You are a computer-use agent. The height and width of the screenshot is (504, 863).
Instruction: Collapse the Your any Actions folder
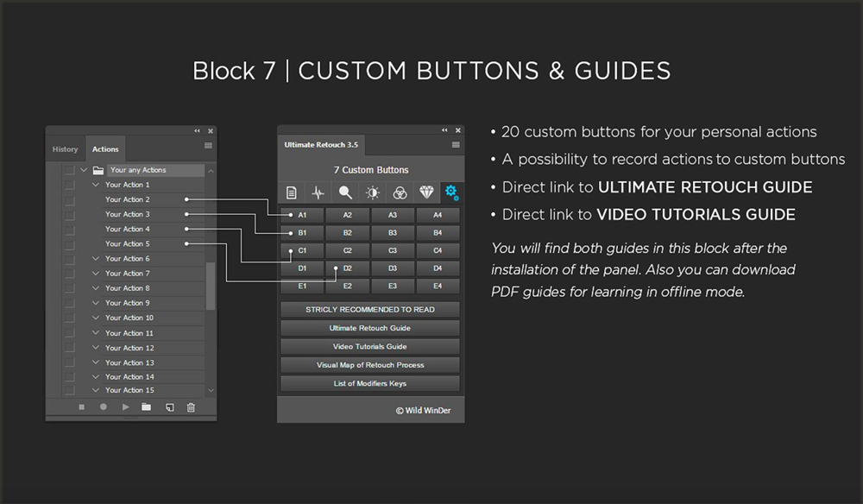tap(84, 170)
